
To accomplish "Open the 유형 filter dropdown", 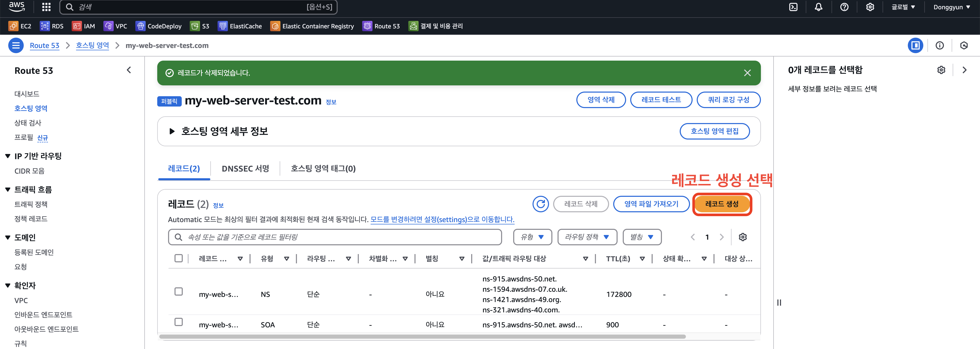I will [x=532, y=237].
